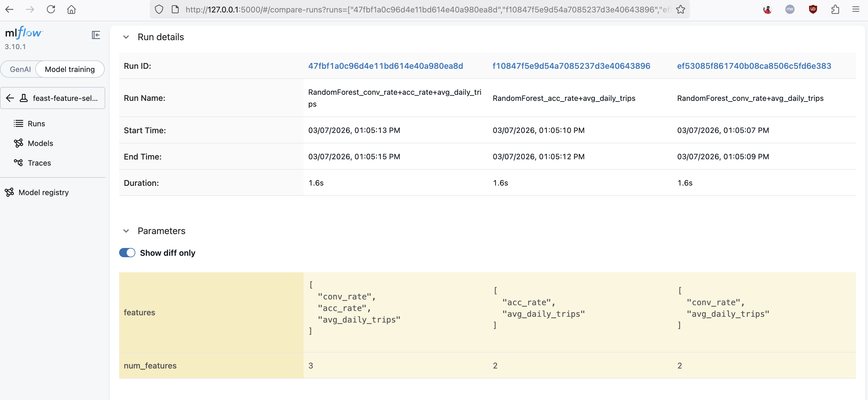This screenshot has height=400, width=868.
Task: Bookmark the page with the star icon
Action: [x=681, y=10]
